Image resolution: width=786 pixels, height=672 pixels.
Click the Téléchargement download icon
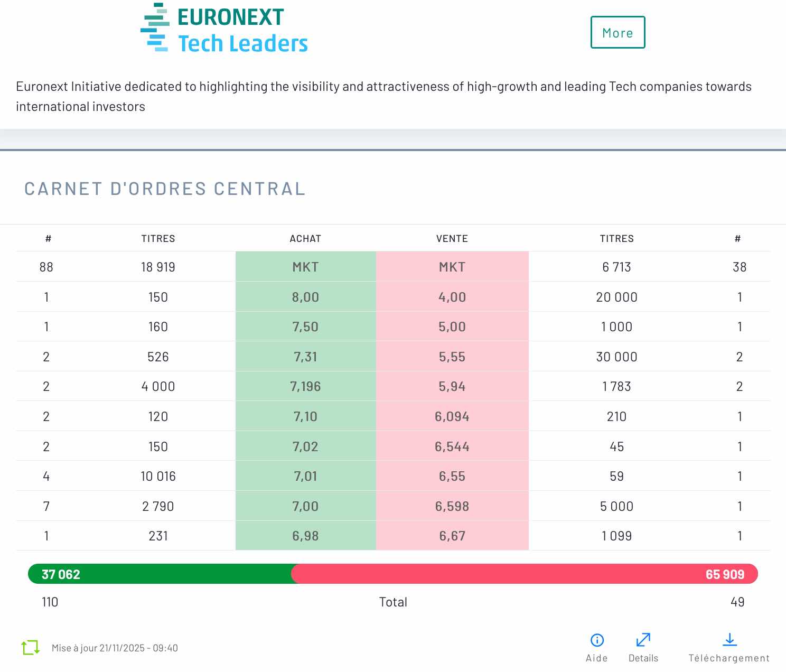click(x=729, y=640)
